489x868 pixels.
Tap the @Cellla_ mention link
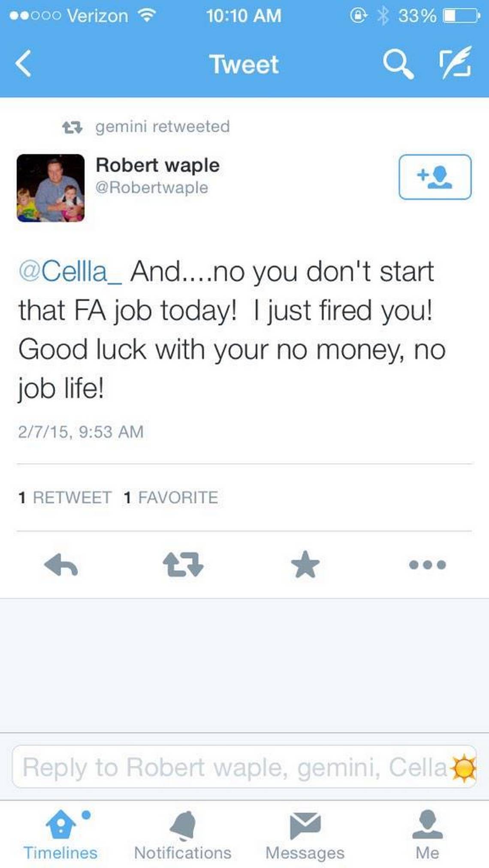point(70,272)
